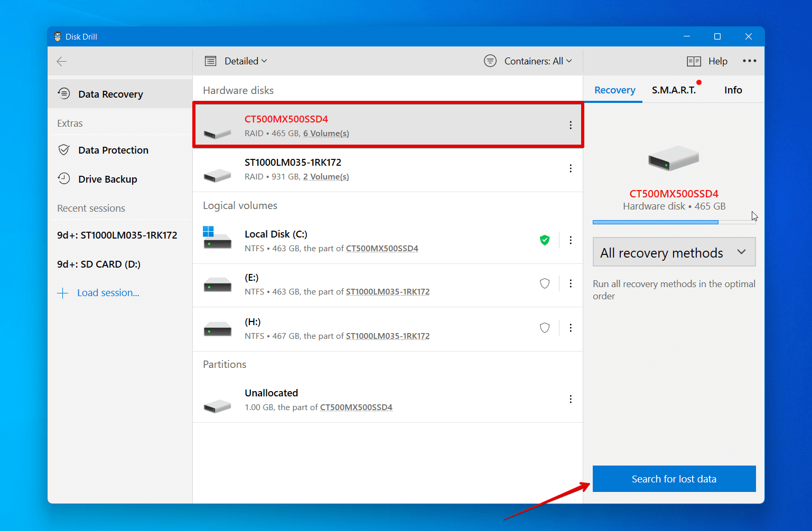The height and width of the screenshot is (531, 812).
Task: Select the CT500MX500SSD4 hardware disk row
Action: pyautogui.click(x=388, y=125)
